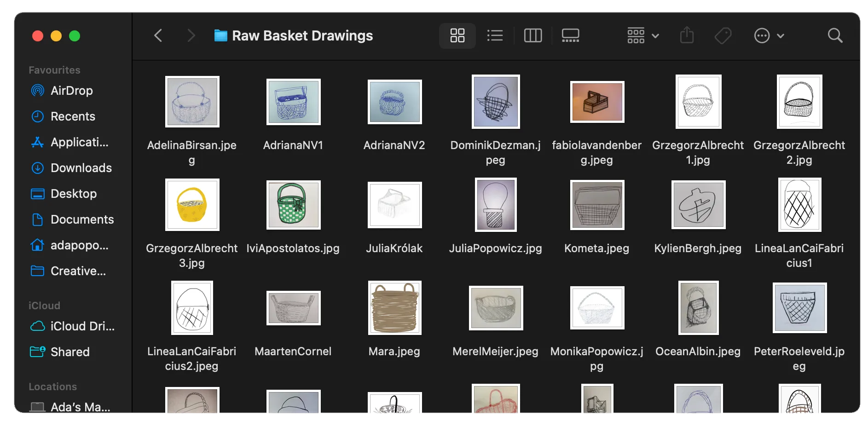The width and height of the screenshot is (868, 427).
Task: Select the yellow basket GrzegorzAlbrecht3.jpg
Action: click(192, 205)
